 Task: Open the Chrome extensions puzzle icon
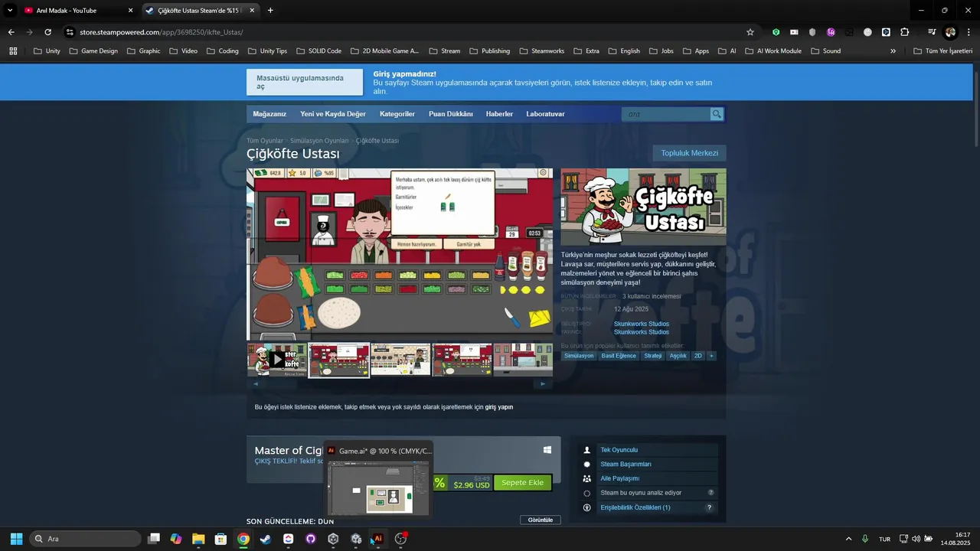904,32
